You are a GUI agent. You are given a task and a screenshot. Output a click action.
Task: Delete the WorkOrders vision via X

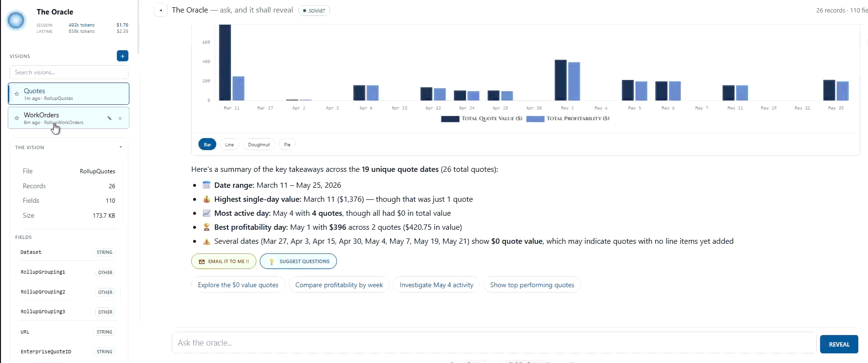point(120,118)
